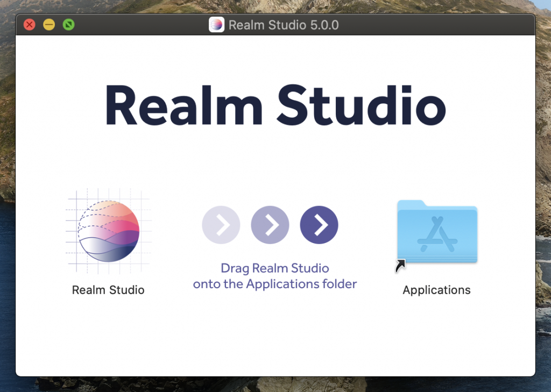Minimize the installer window with yellow button
Image resolution: width=551 pixels, height=392 pixels.
[x=49, y=25]
